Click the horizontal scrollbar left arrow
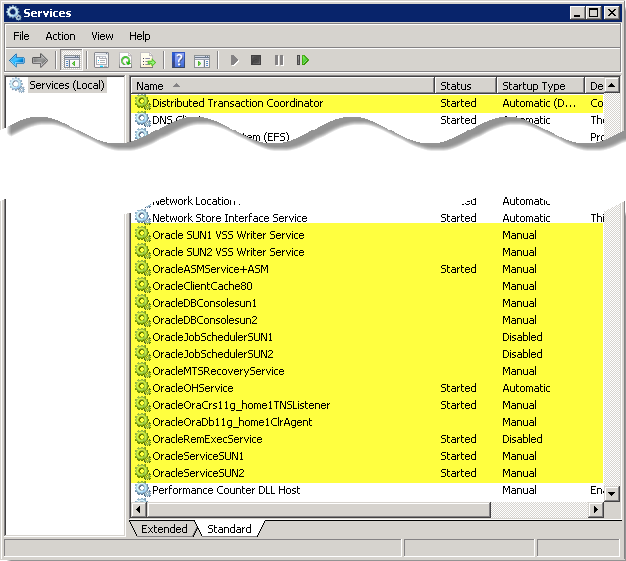 pos(139,509)
